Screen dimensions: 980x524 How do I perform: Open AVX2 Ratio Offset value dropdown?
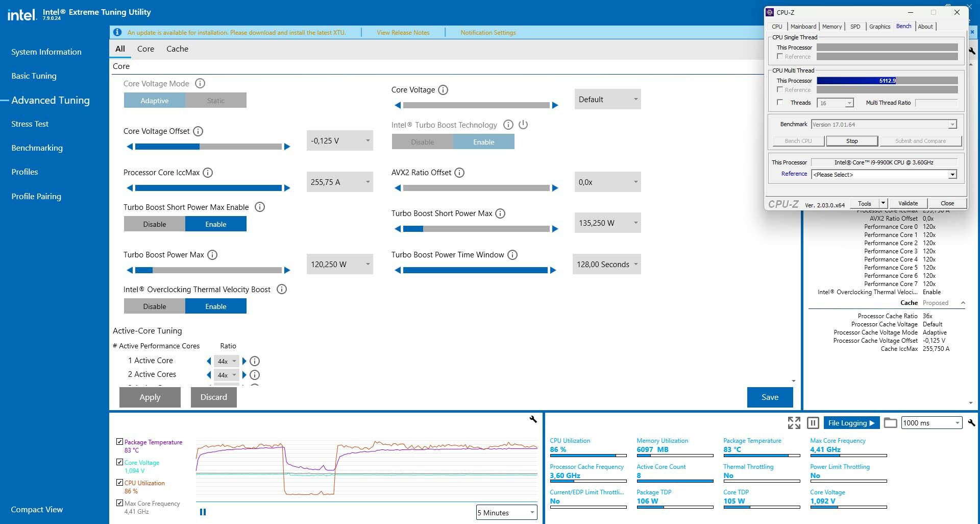pos(607,182)
